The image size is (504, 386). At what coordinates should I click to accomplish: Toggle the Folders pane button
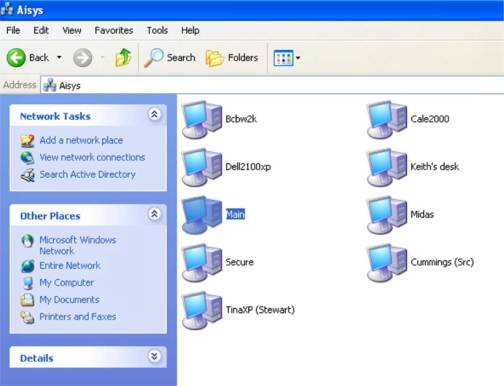(232, 58)
